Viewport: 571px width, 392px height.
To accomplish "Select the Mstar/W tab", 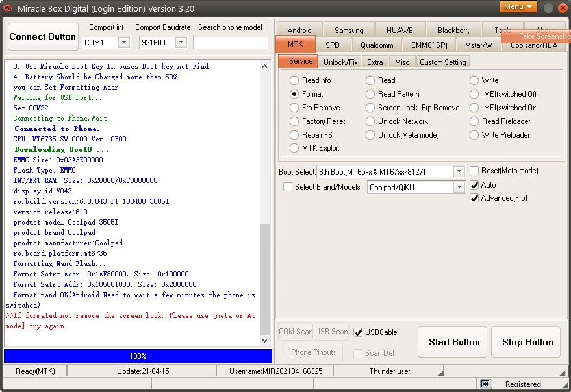I will [479, 45].
